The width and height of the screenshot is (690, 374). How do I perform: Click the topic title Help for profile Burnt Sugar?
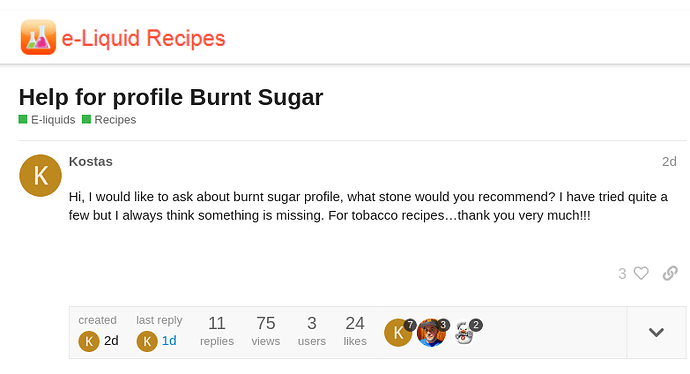click(x=171, y=97)
